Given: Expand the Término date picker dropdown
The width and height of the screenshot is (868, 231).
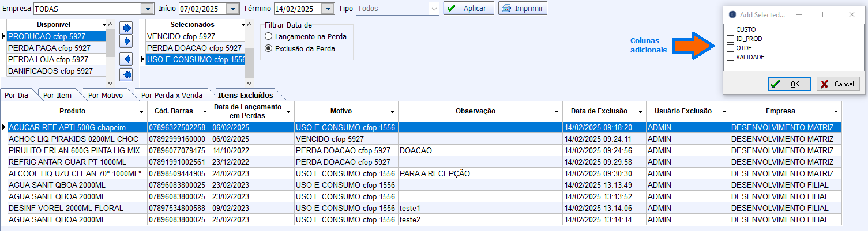Looking at the screenshot, I should coord(328,9).
